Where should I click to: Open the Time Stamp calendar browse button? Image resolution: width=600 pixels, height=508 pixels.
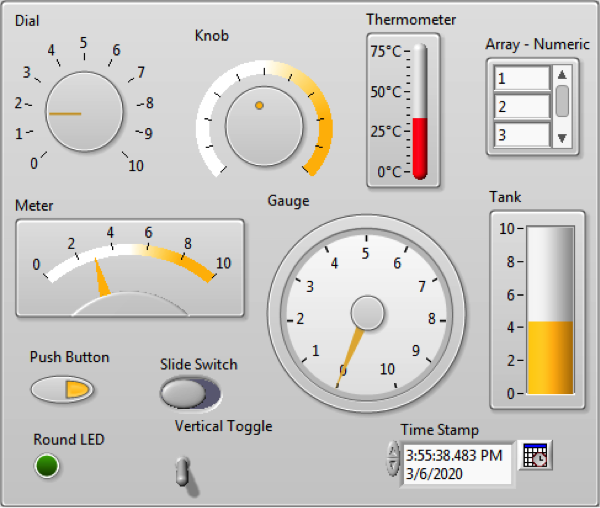tap(536, 455)
